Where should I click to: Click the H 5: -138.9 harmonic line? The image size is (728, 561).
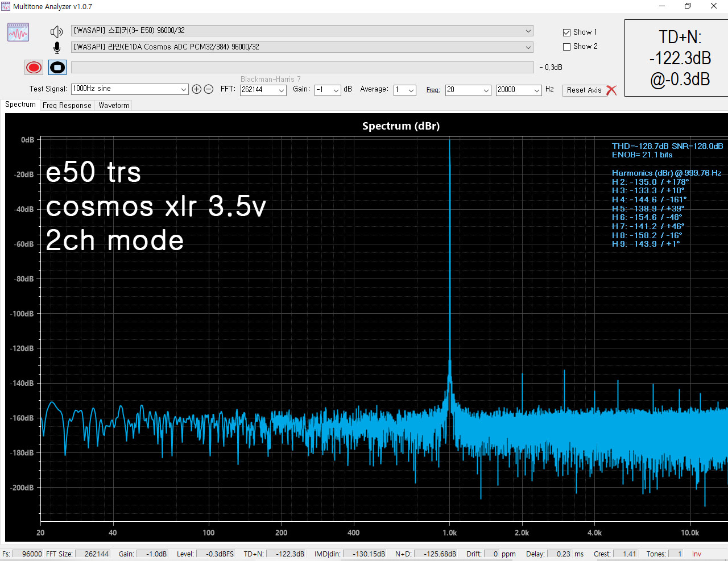tap(648, 209)
